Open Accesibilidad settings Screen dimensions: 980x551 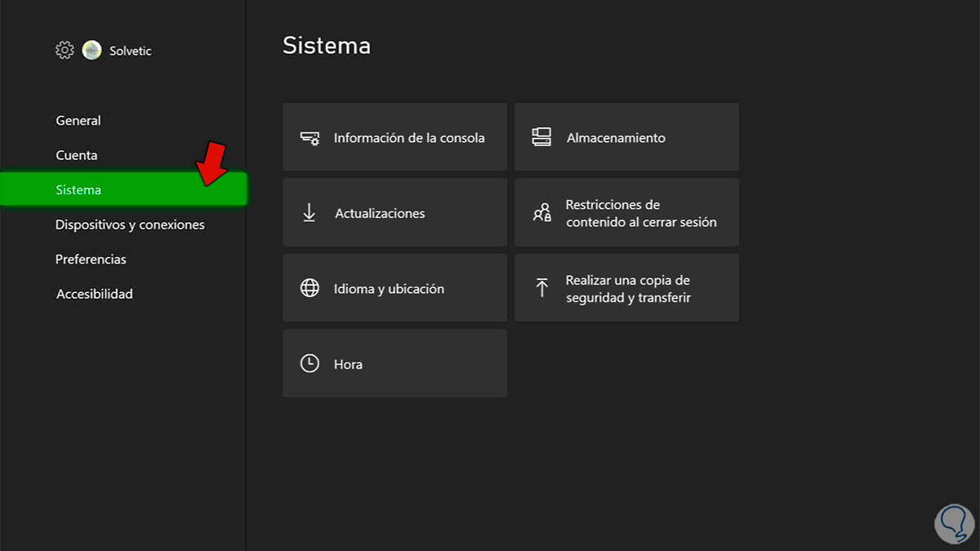tap(94, 294)
